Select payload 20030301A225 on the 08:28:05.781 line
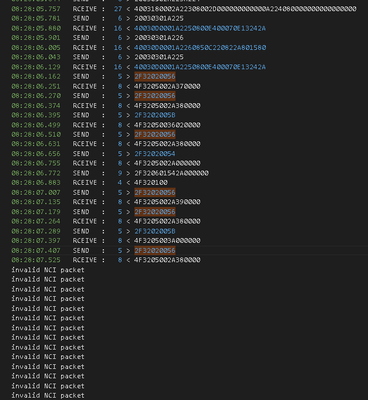368x400 pixels. [159, 18]
